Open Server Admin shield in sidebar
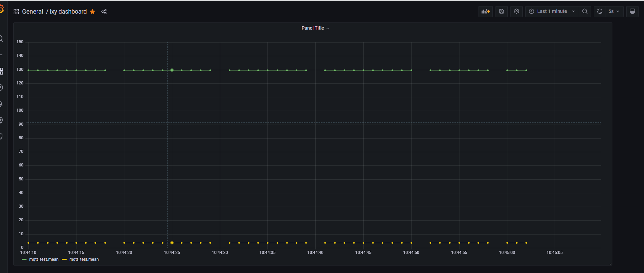644x273 pixels. point(1,136)
